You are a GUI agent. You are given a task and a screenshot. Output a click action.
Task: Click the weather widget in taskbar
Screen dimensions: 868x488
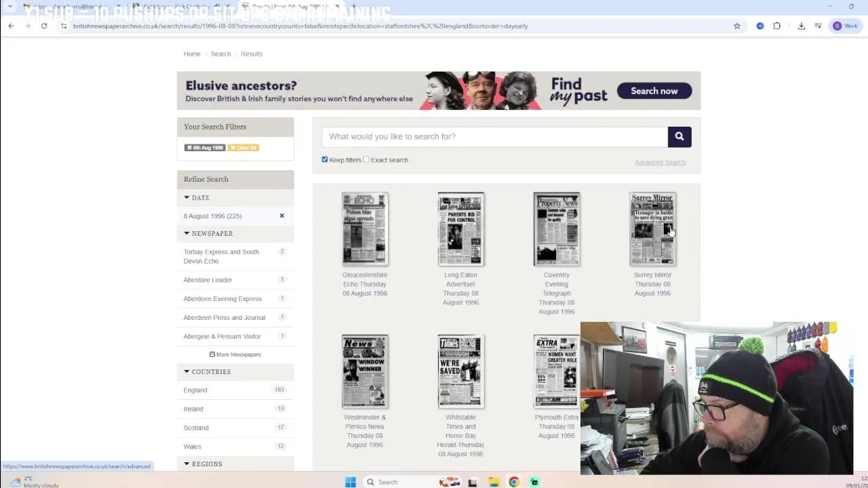[34, 482]
